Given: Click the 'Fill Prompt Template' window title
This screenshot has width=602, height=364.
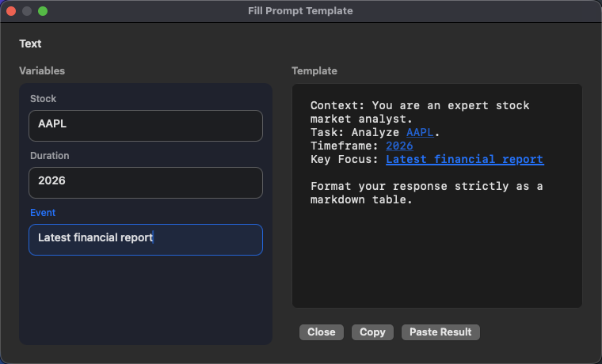Looking at the screenshot, I should coord(300,11).
